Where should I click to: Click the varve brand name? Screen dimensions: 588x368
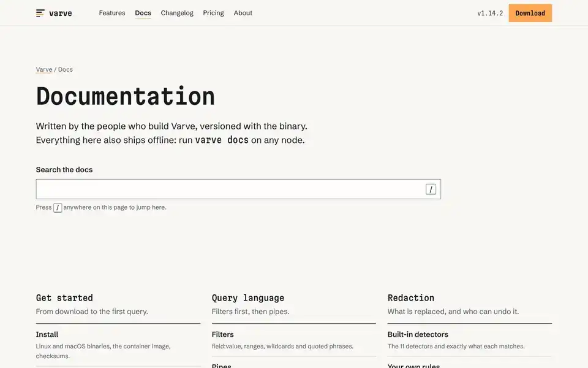pos(61,13)
